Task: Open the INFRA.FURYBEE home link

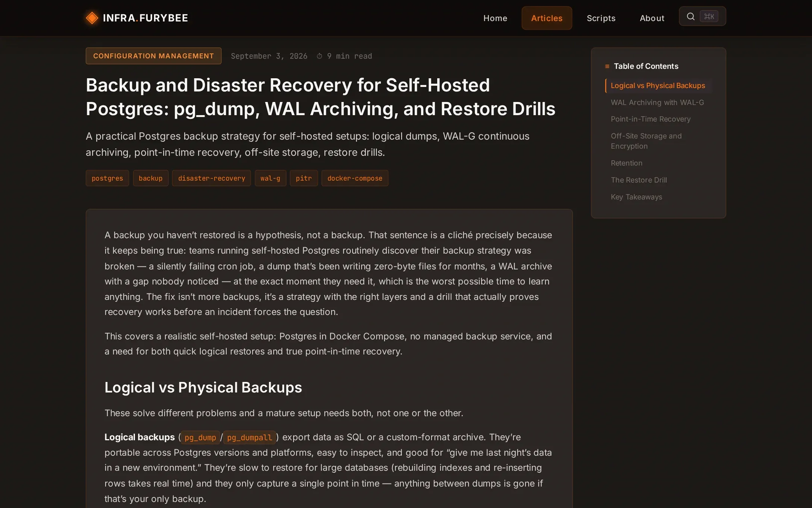Action: tap(137, 18)
